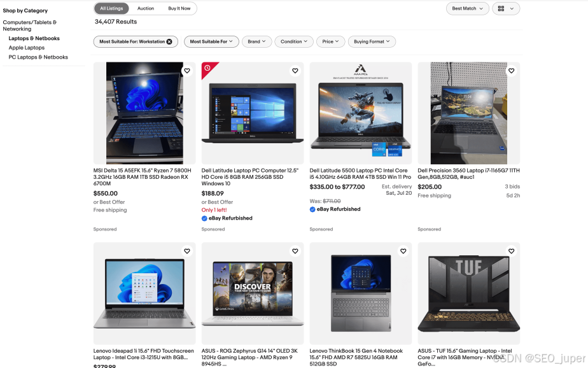Click the 34,407 Results count
Screen dimensions: 588x368
click(116, 22)
